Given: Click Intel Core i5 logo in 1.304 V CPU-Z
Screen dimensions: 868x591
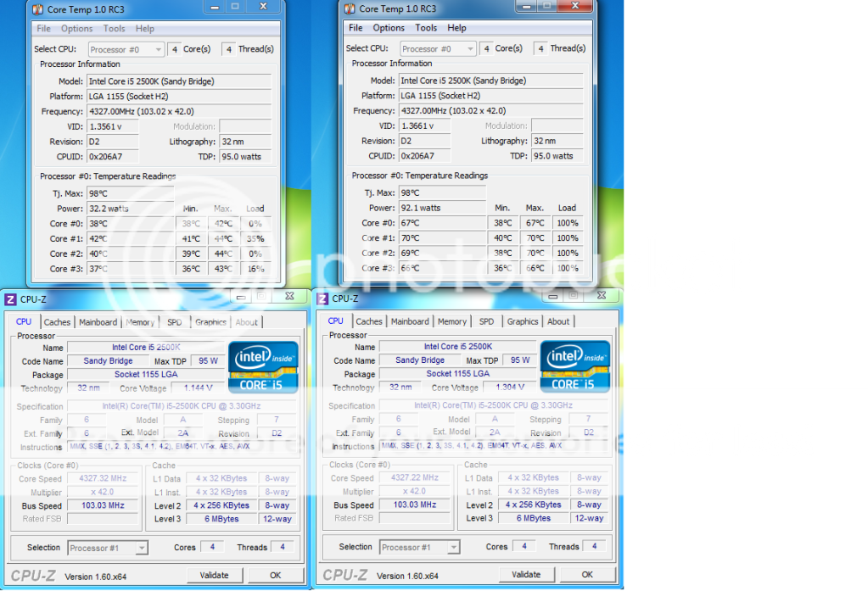Looking at the screenshot, I should click(575, 366).
